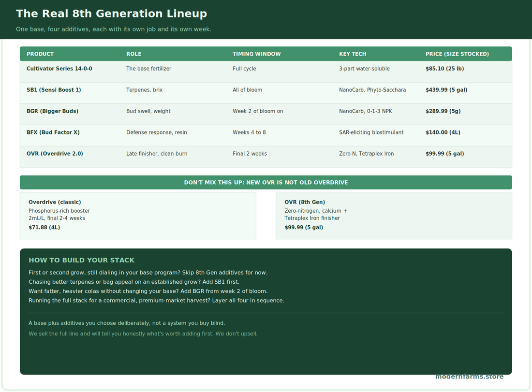Click the 'The Real 8th Generation Lineup' heading

[x=111, y=14]
